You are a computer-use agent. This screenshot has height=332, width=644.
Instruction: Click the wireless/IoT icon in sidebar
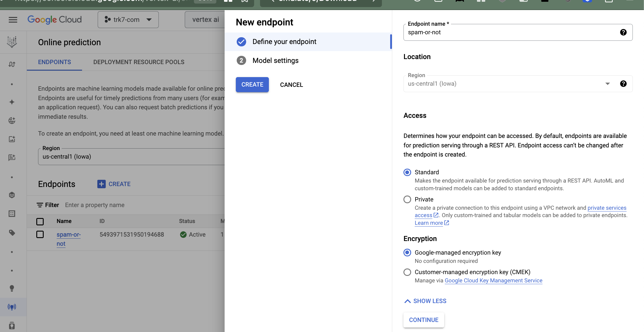point(12,307)
